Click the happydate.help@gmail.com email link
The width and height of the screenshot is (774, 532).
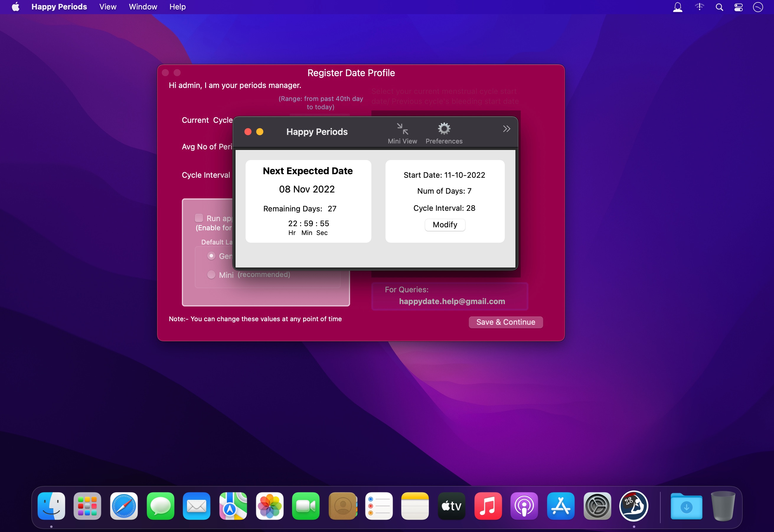coord(452,301)
